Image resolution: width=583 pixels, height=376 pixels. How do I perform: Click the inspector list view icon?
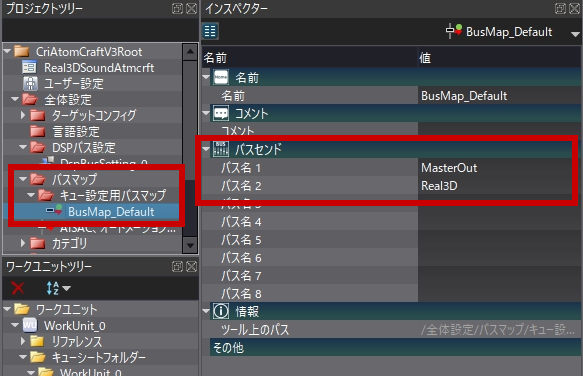pos(210,31)
